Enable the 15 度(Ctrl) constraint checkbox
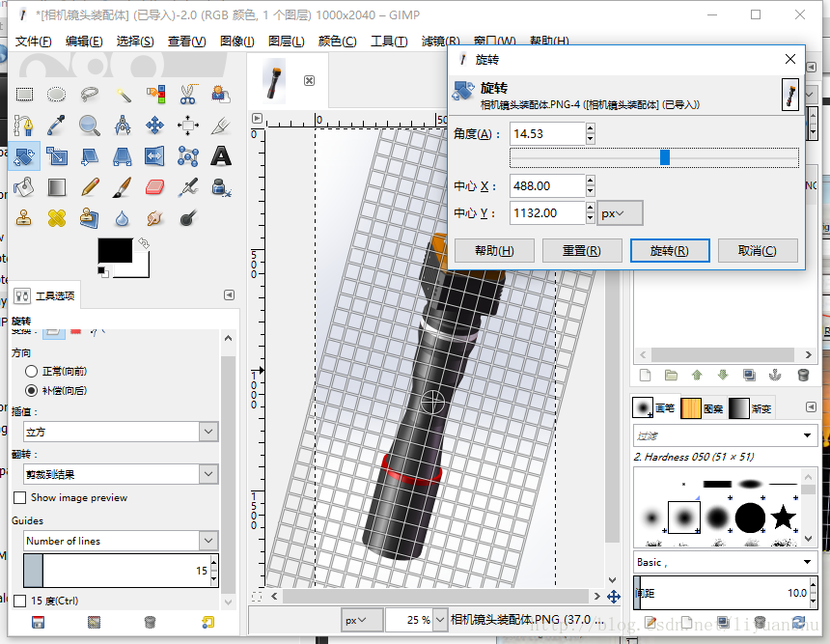The width and height of the screenshot is (830, 644). click(x=19, y=602)
